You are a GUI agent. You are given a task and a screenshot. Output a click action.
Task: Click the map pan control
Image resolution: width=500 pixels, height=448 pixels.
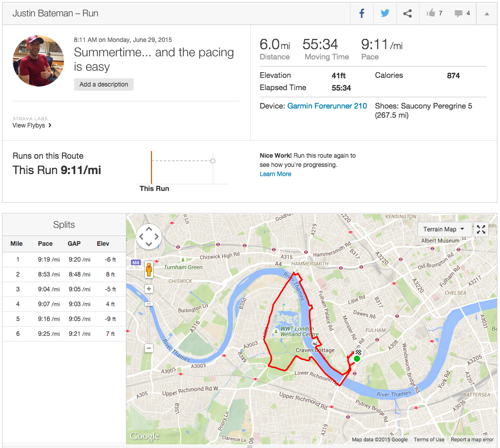tap(149, 237)
